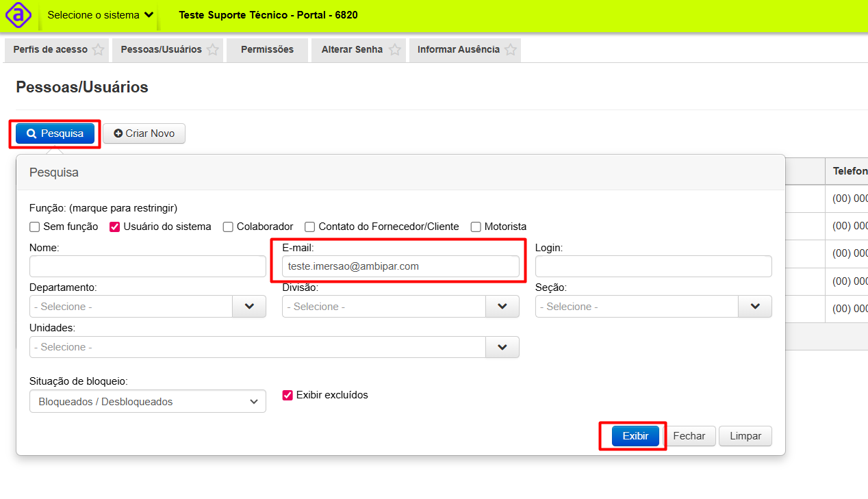Expand the Divisão dropdown arrow
This screenshot has height=499, width=868.
(502, 307)
